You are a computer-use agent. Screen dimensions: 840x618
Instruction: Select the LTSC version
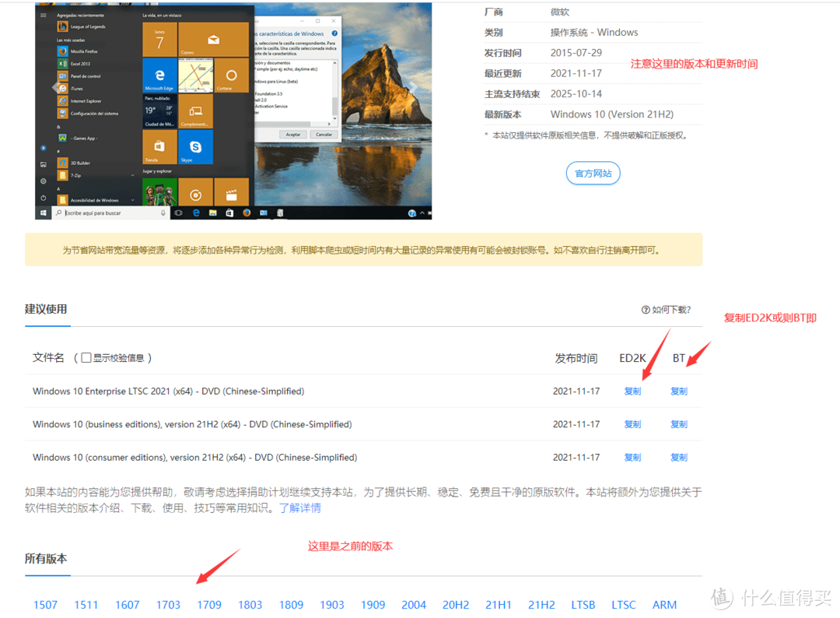coord(624,605)
